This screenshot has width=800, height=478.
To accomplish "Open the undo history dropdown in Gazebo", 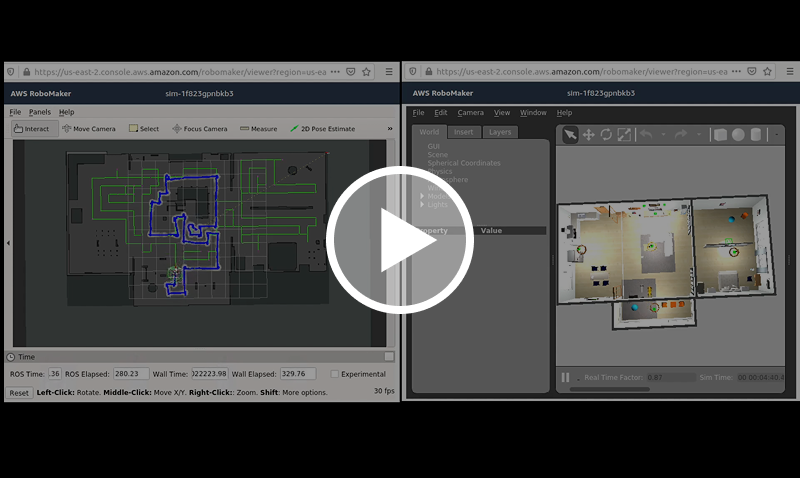I will tap(663, 135).
